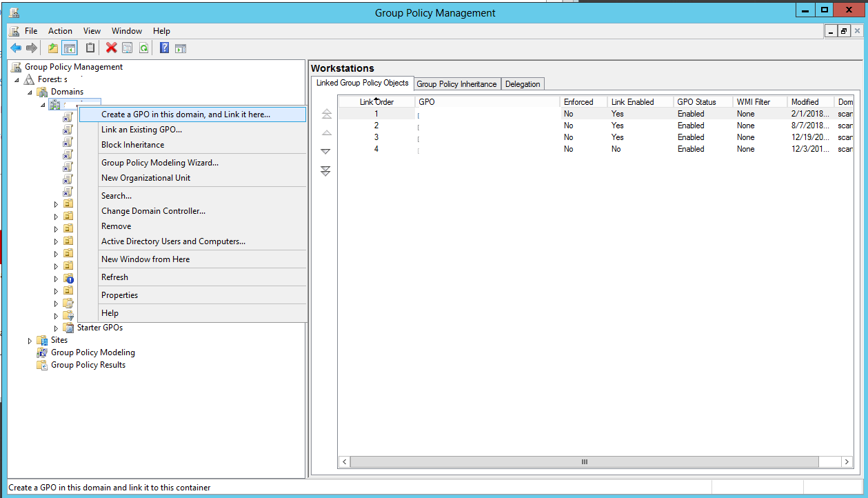868x498 pixels.
Task: Open Help with the blue question-mark icon
Action: [165, 48]
